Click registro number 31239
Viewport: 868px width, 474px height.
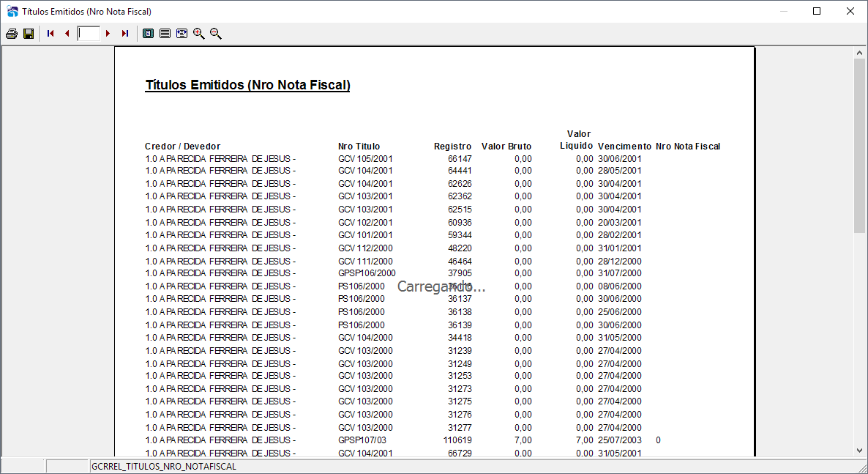click(x=460, y=351)
